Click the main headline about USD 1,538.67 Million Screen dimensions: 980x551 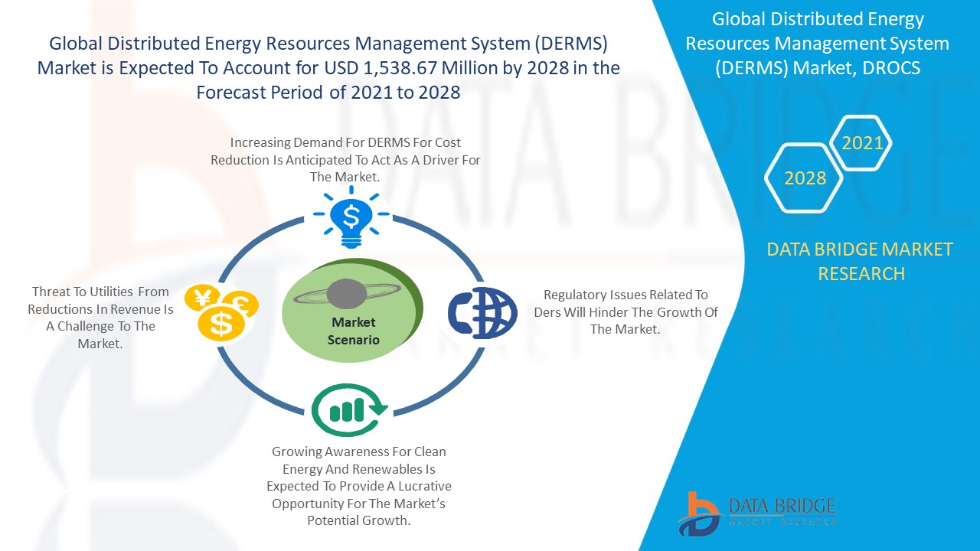(x=328, y=67)
